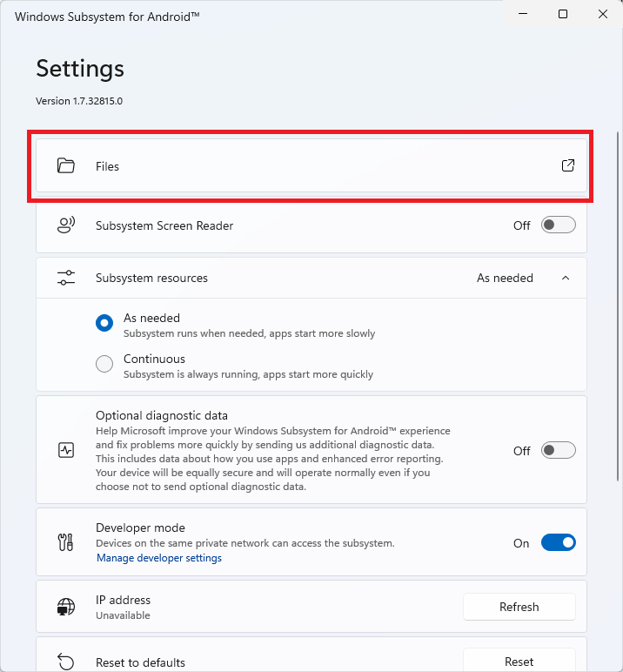
Task: Click the Refresh button for IP address
Action: [519, 607]
